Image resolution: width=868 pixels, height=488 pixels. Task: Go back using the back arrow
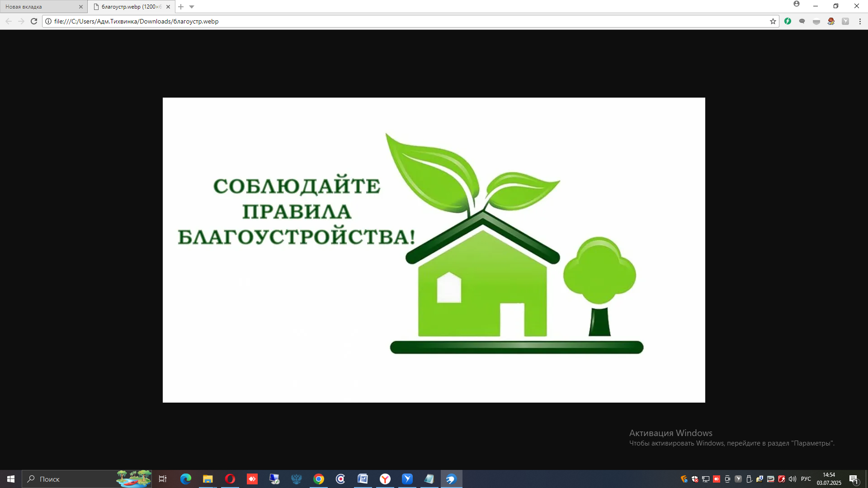[x=9, y=21]
